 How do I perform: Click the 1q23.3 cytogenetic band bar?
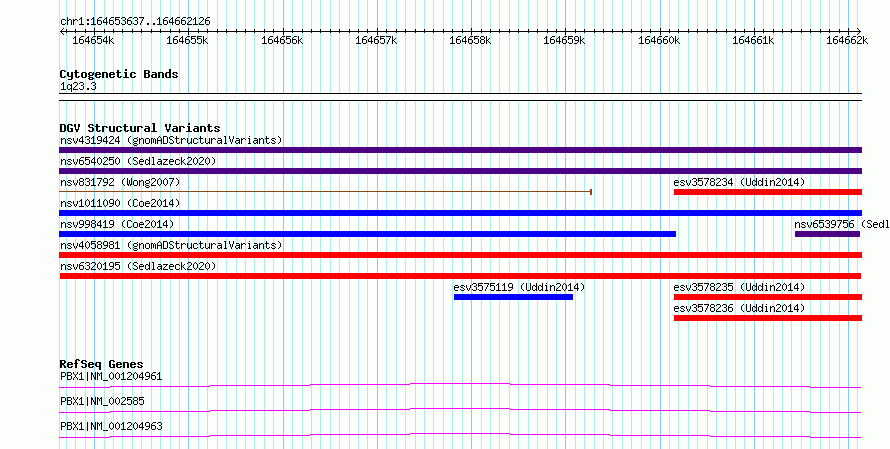[460, 97]
